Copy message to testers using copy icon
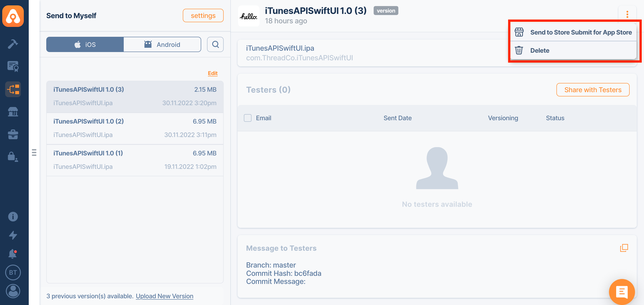644x305 pixels. point(624,248)
